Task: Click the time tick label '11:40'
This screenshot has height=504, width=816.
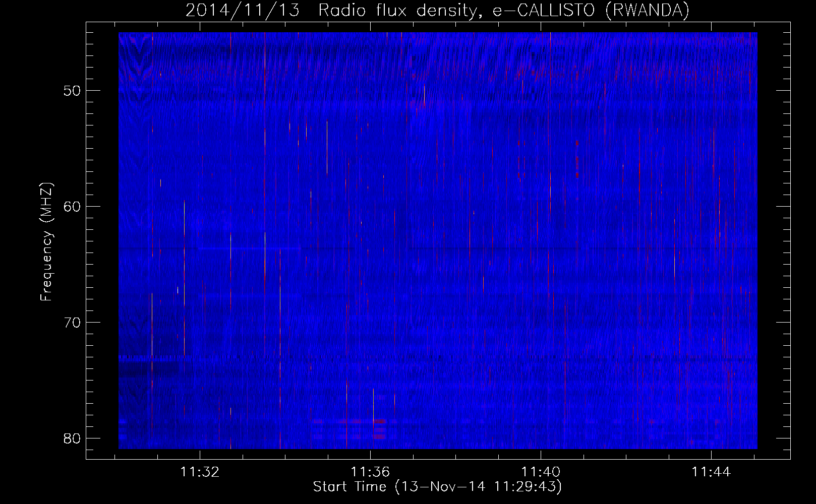Action: [541, 472]
